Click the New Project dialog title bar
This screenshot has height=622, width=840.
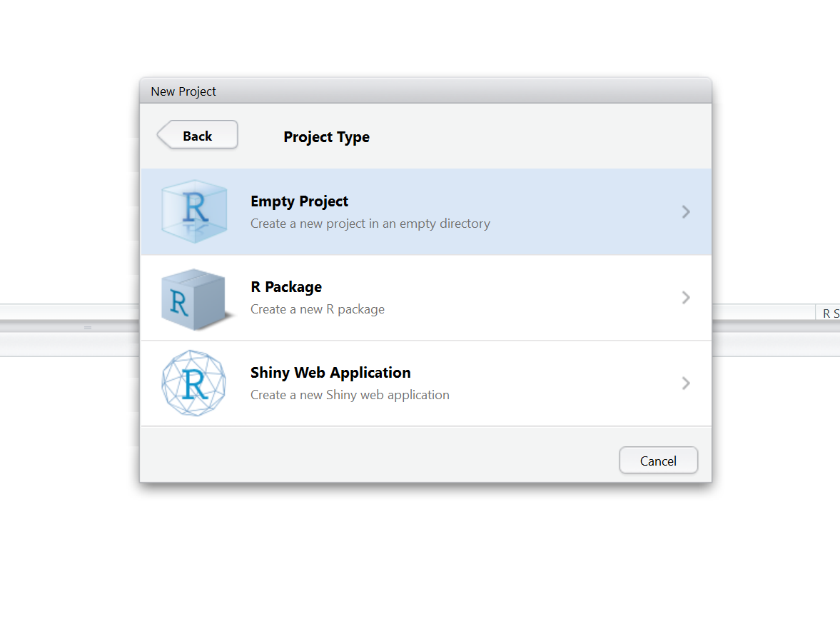425,91
